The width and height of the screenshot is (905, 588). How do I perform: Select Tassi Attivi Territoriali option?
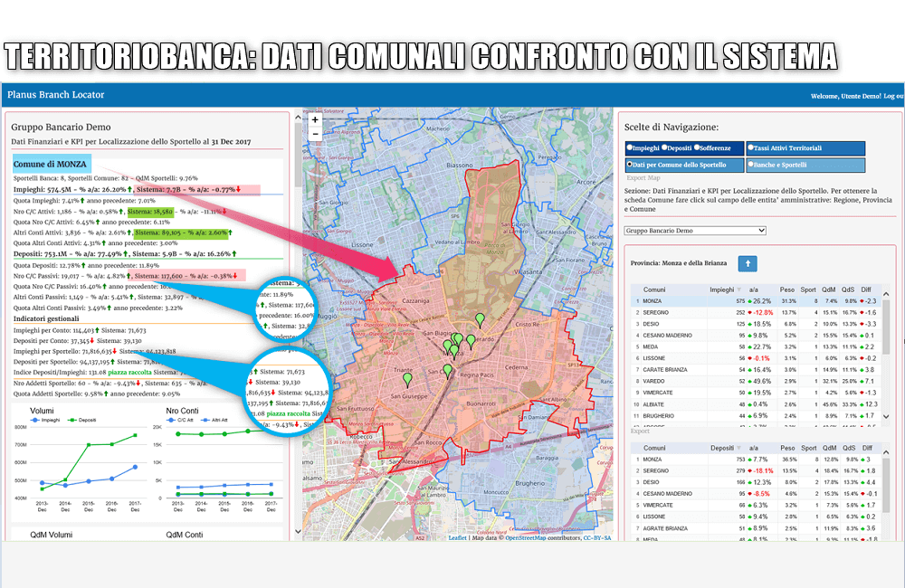click(805, 148)
